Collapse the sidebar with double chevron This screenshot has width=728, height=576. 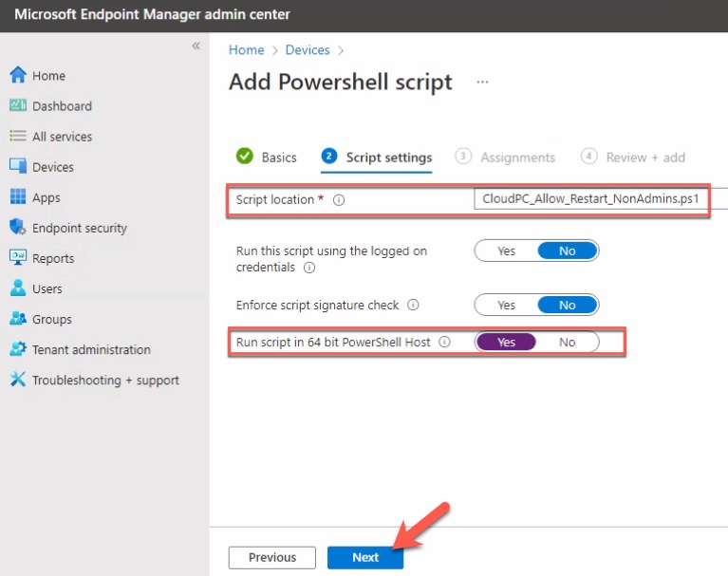(196, 46)
